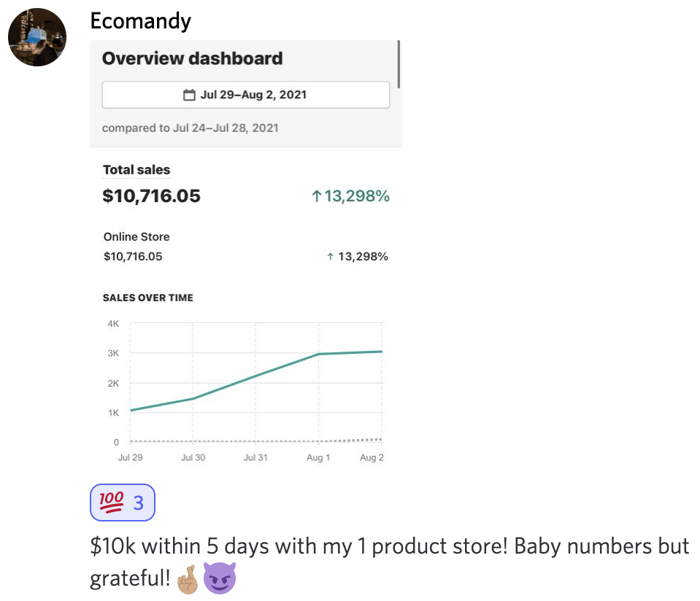Click the teal sales line on chart
The width and height of the screenshot is (700, 601).
pos(255,376)
